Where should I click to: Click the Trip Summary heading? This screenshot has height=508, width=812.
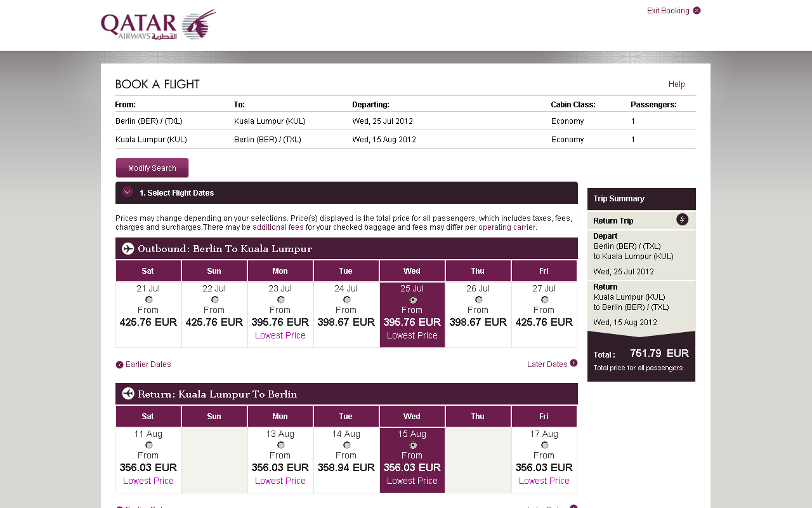619,199
